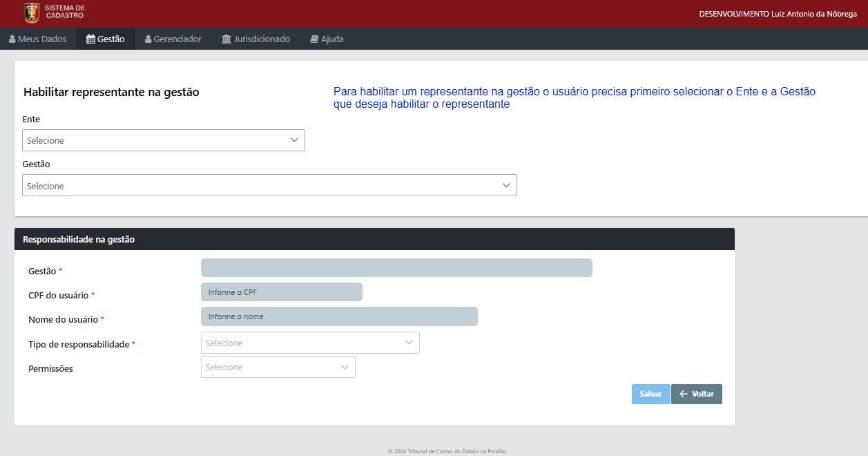Open the Tipo de responsabilidade dropdown
The width and height of the screenshot is (868, 456).
(310, 343)
